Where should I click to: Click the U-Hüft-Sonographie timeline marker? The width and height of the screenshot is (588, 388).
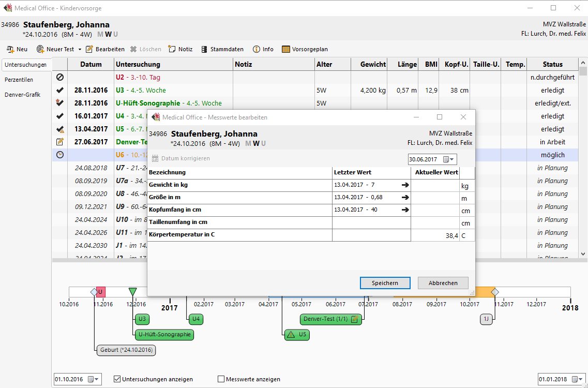click(x=164, y=335)
